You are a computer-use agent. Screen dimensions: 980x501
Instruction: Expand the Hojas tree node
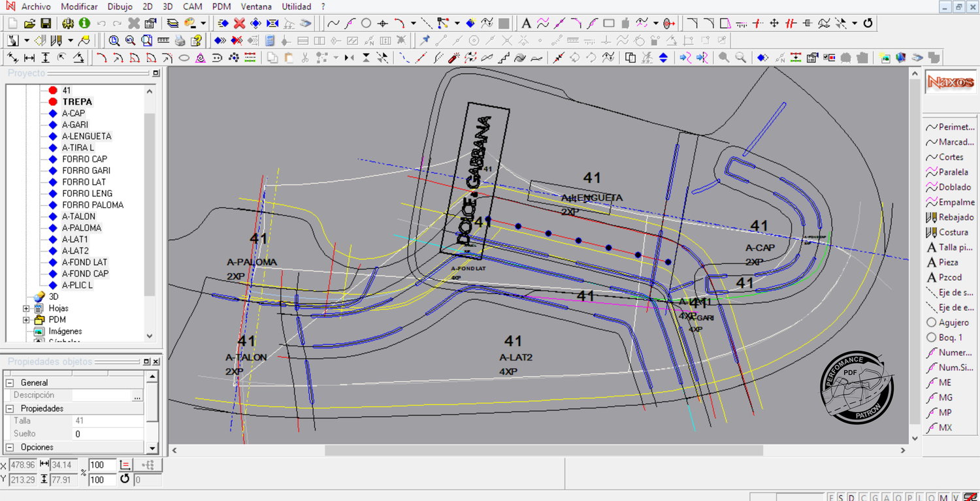coord(26,308)
